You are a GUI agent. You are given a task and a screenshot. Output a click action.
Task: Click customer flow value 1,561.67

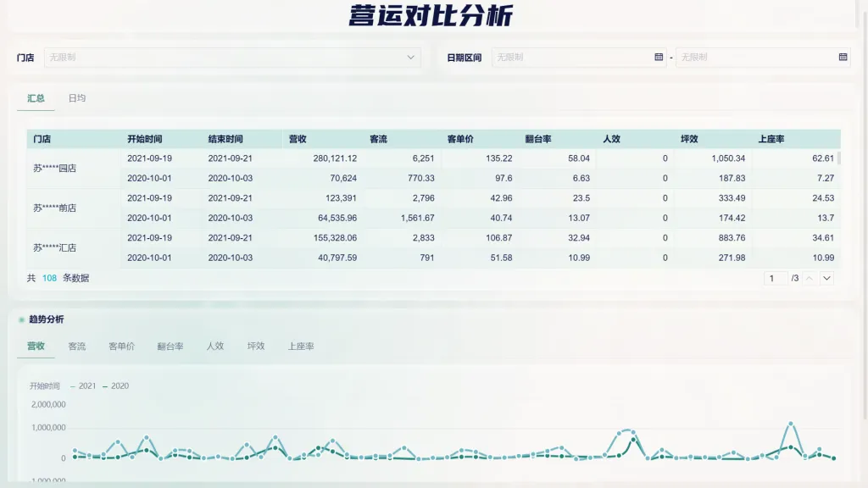click(417, 218)
